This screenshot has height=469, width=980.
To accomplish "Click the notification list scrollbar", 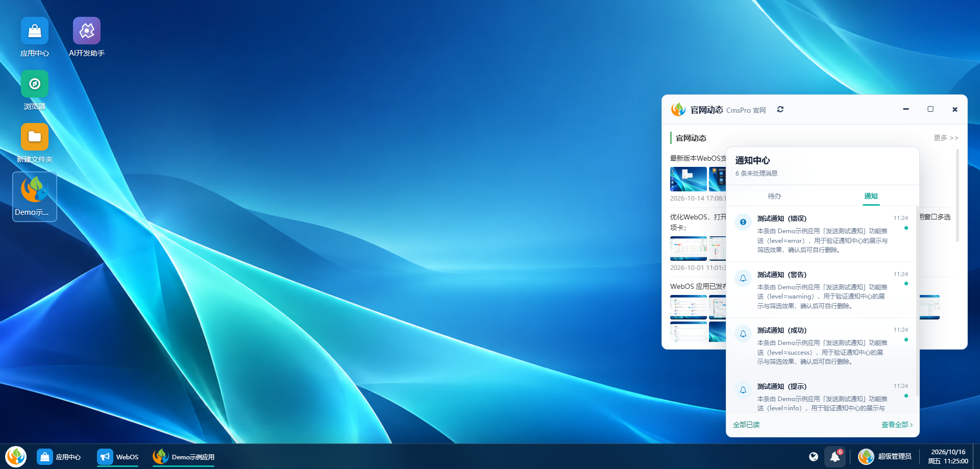I will click(x=917, y=301).
